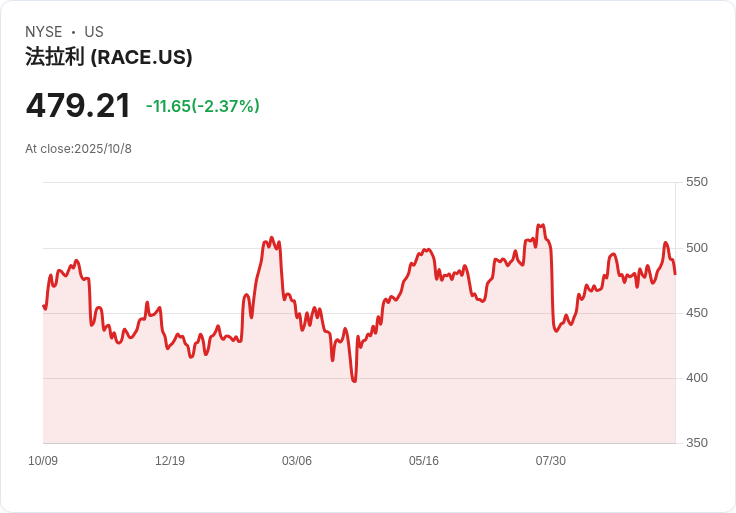This screenshot has width=736, height=513.
Task: Open the 法拉利 (RACE.US) stock title
Action: pyautogui.click(x=109, y=57)
